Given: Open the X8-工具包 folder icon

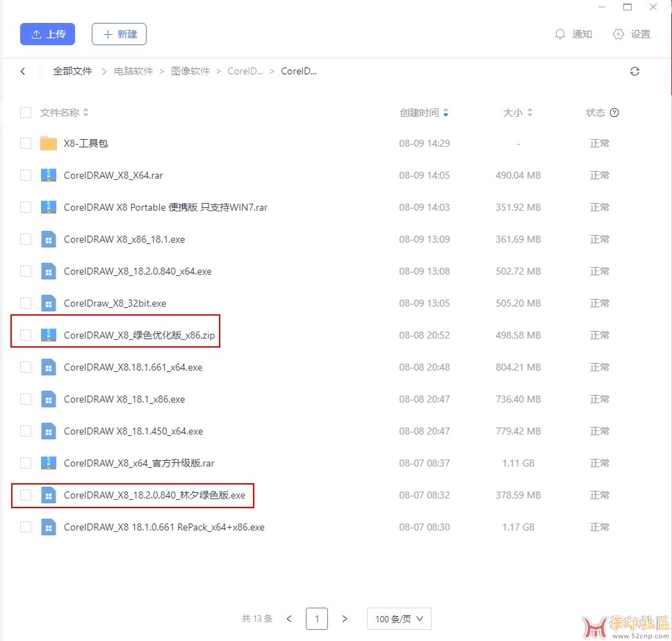Looking at the screenshot, I should pos(49,143).
